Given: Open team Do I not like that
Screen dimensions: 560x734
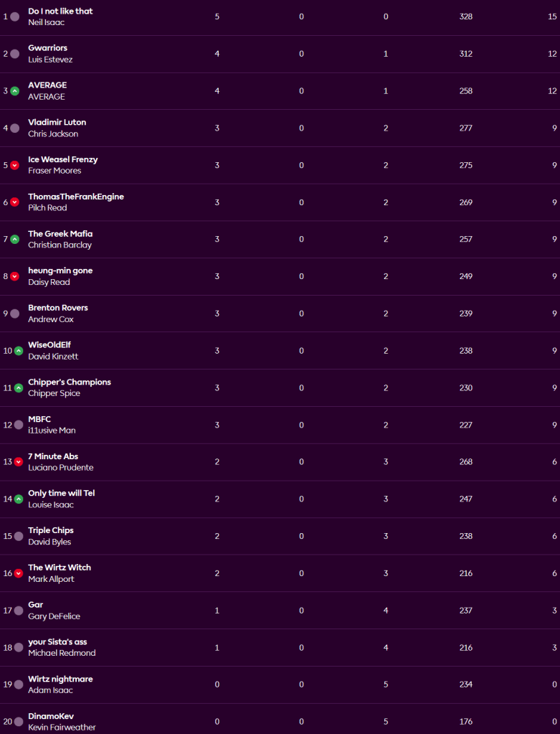Looking at the screenshot, I should tap(60, 11).
